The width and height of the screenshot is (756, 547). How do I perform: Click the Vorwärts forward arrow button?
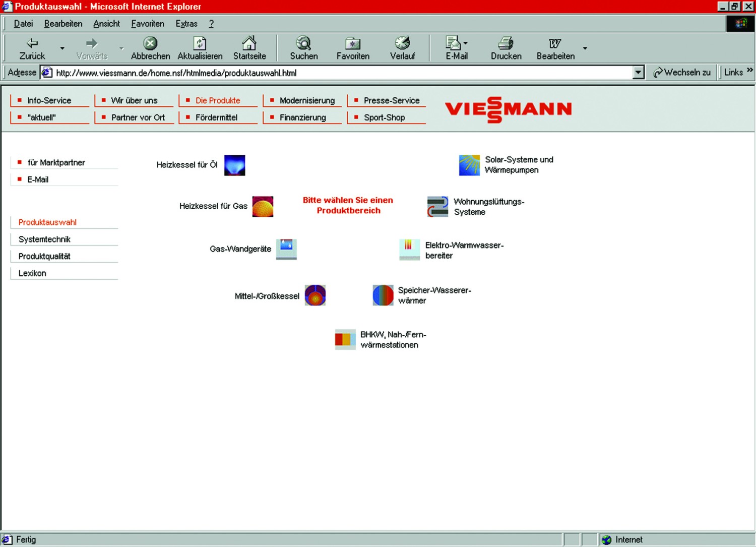click(x=92, y=48)
